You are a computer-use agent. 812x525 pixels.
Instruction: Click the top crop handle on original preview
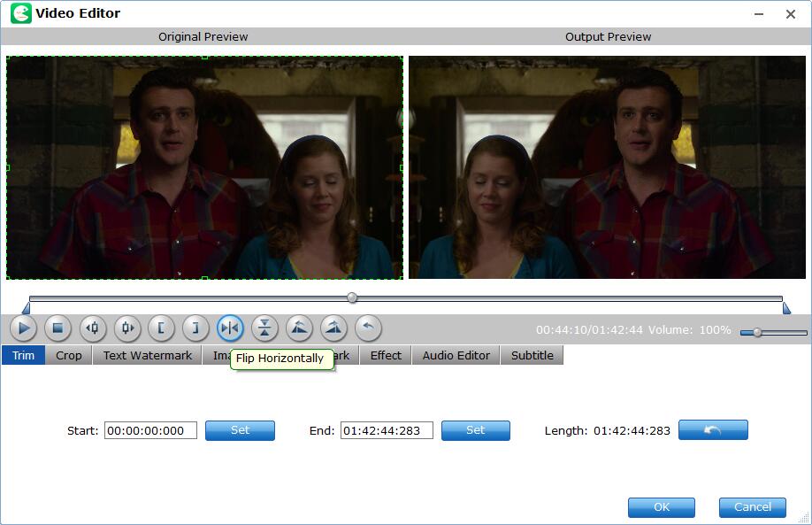[x=204, y=57]
